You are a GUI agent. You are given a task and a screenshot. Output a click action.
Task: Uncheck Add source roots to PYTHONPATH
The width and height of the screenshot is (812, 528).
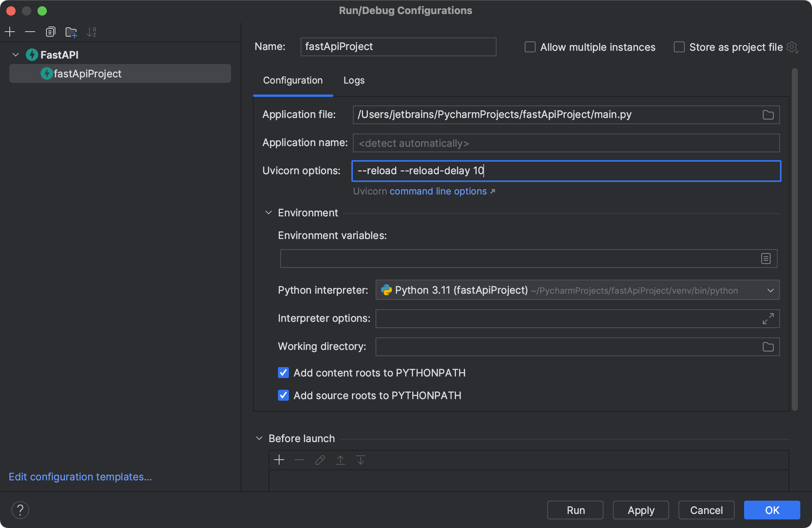pos(283,395)
